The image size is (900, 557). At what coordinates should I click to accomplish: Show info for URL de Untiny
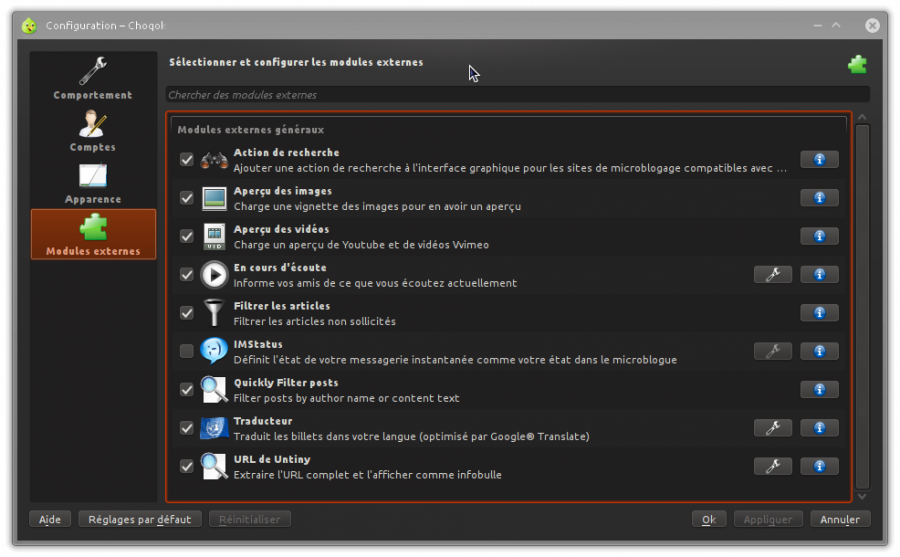point(820,466)
